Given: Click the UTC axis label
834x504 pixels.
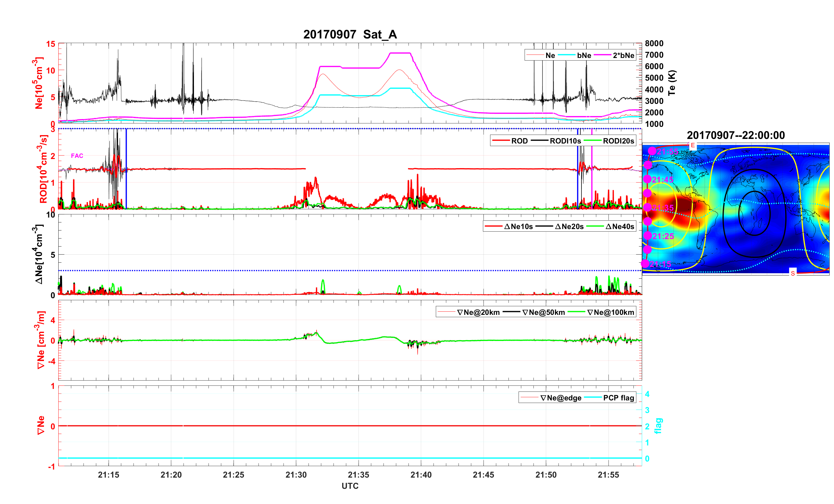Looking at the screenshot, I should (350, 486).
